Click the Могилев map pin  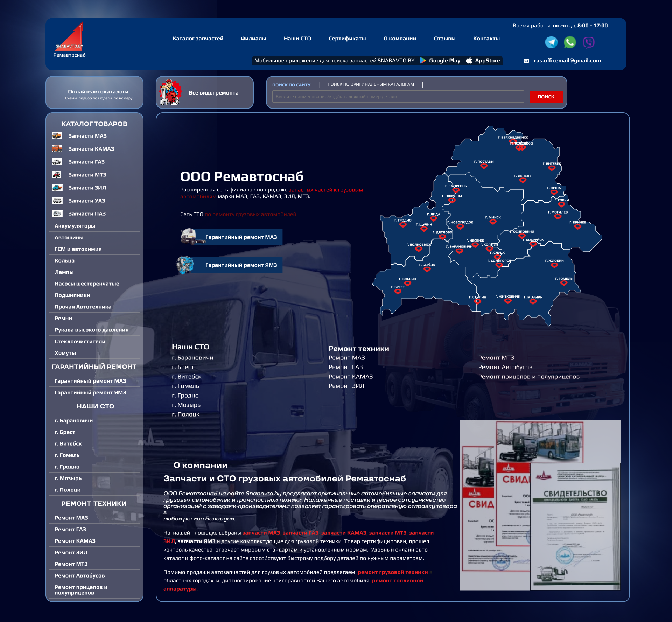click(x=558, y=217)
